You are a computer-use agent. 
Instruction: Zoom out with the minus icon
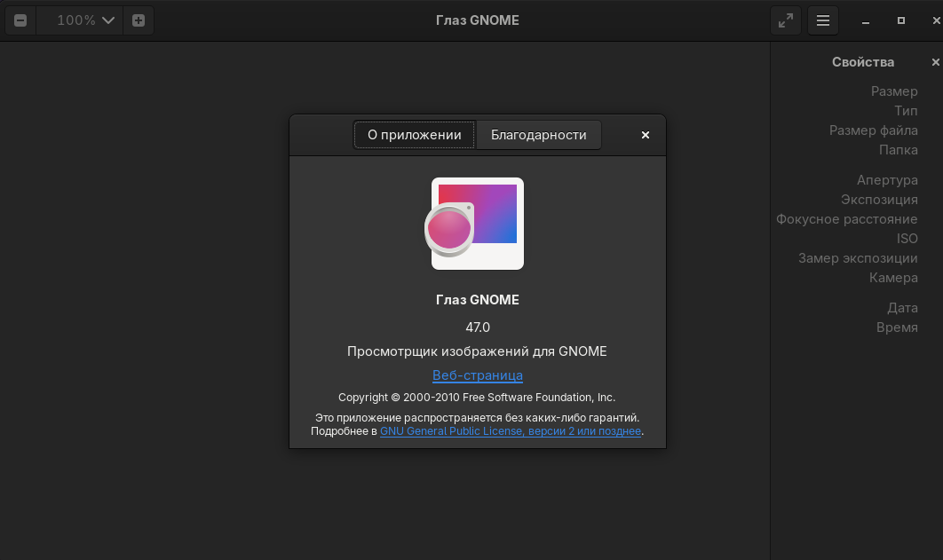(x=20, y=20)
